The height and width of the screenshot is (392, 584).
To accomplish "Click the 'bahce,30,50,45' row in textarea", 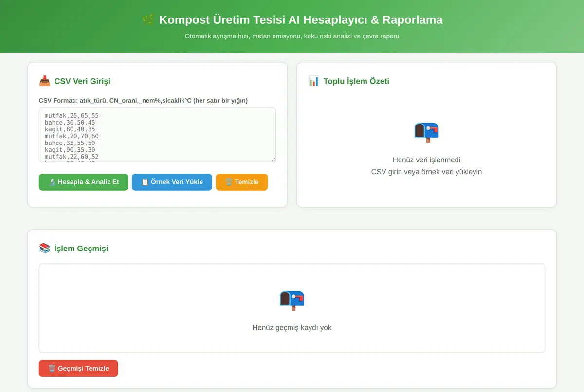I will [x=70, y=123].
